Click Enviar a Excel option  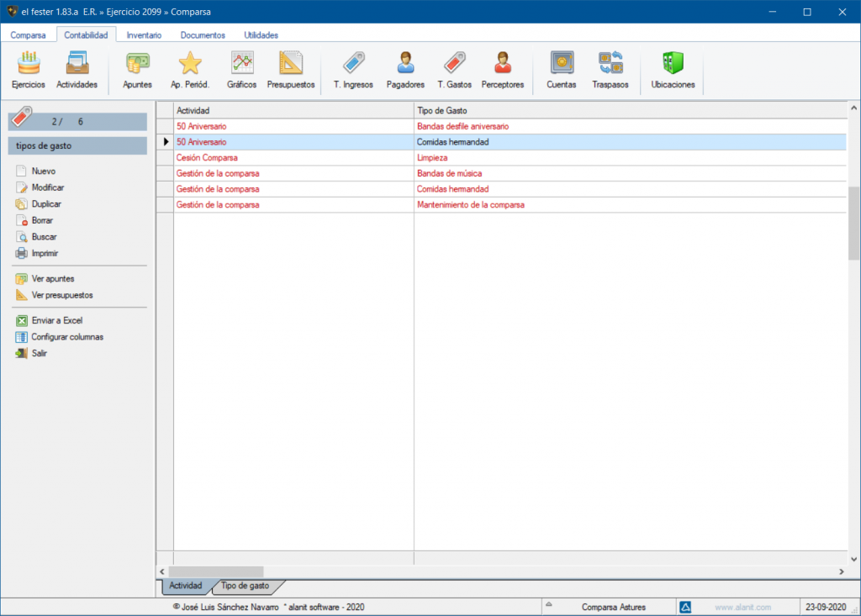[56, 320]
